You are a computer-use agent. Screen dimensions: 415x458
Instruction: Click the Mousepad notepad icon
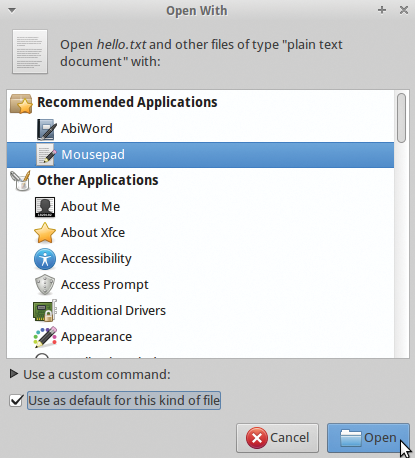point(45,155)
